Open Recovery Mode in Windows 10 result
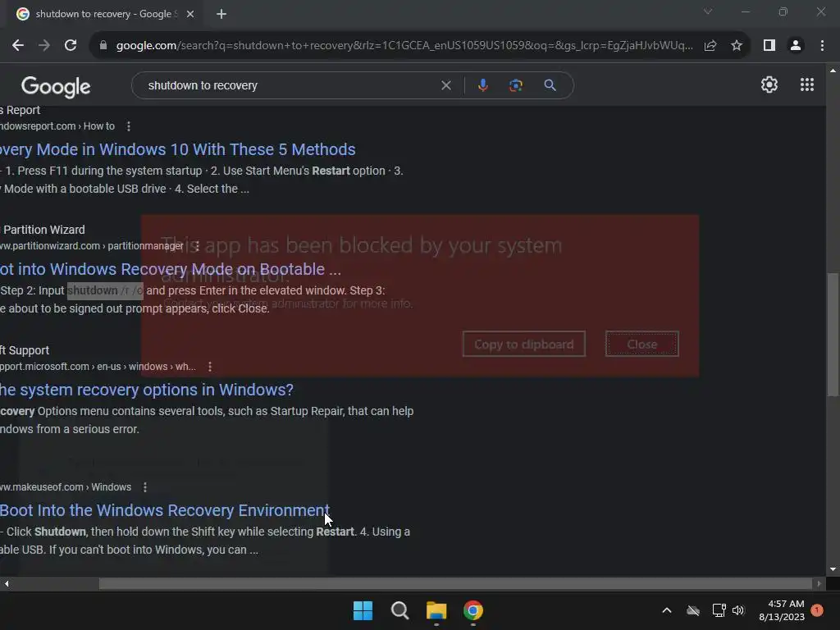The height and width of the screenshot is (630, 840). (x=178, y=149)
